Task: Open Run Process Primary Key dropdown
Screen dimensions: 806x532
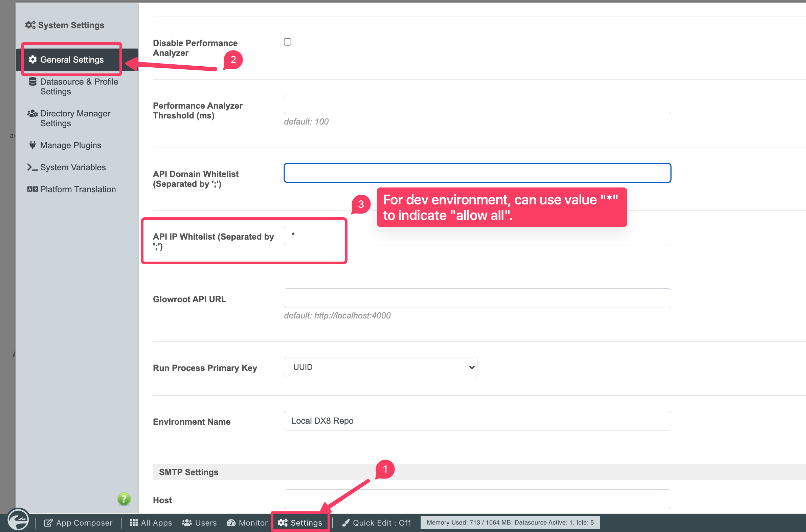Action: [x=380, y=367]
